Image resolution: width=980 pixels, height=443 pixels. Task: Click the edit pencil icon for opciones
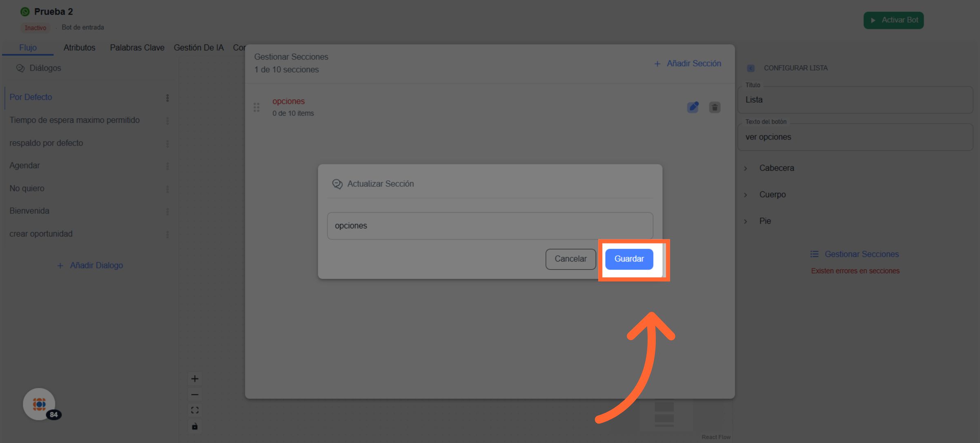pyautogui.click(x=693, y=107)
